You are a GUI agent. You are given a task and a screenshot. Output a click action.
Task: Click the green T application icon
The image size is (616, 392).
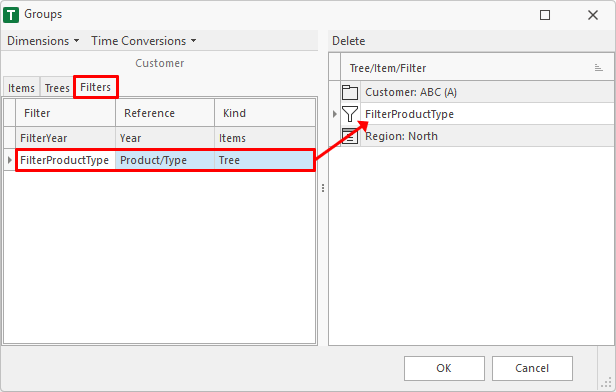coord(11,15)
